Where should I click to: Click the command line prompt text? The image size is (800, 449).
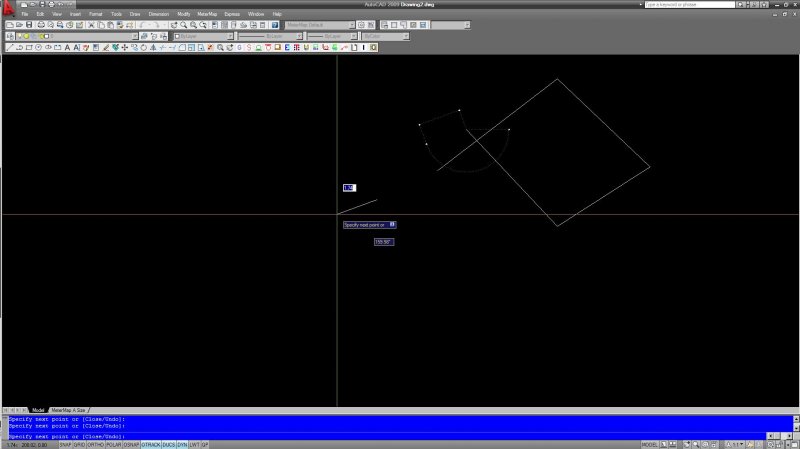66,437
